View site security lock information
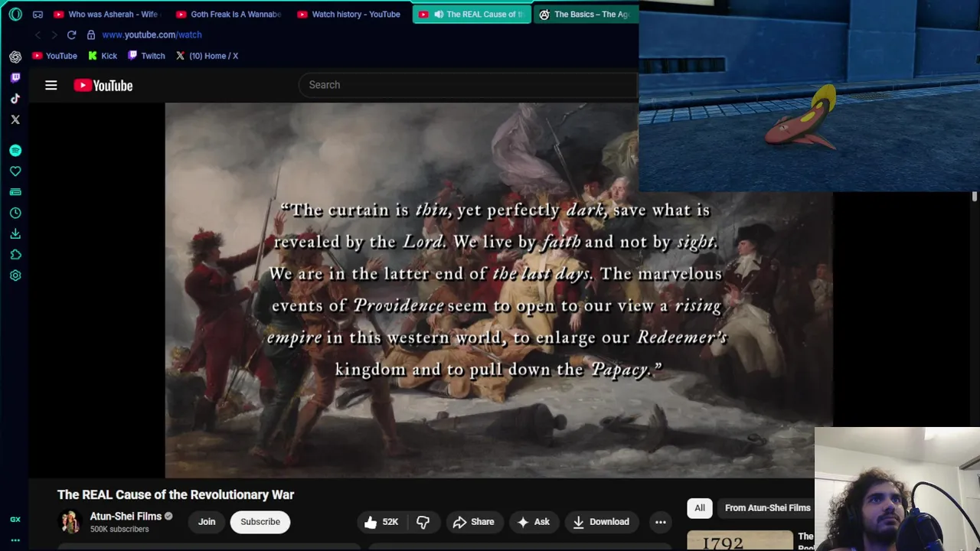 click(91, 34)
